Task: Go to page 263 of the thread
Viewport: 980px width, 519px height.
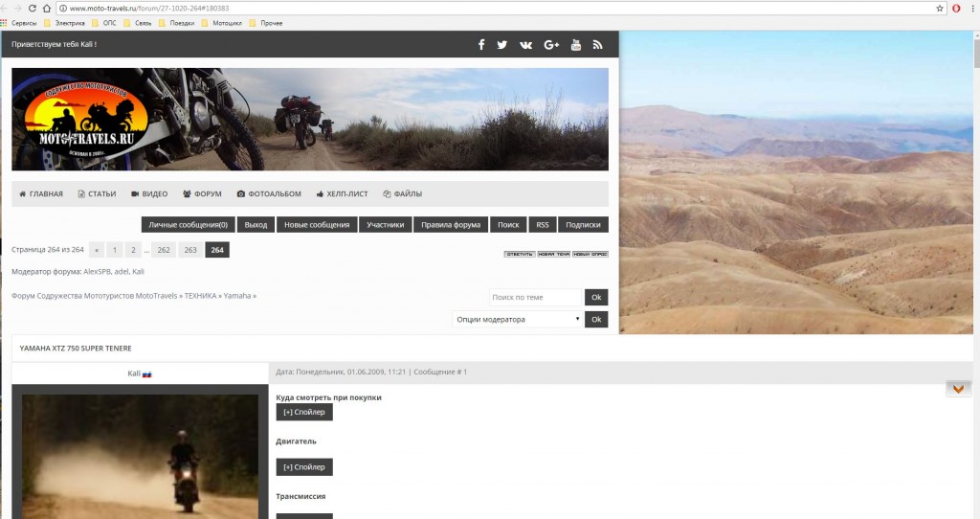Action: (x=190, y=250)
